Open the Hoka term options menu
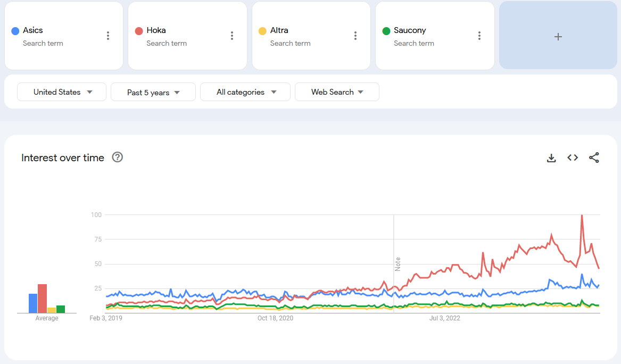This screenshot has height=364, width=621. [231, 36]
